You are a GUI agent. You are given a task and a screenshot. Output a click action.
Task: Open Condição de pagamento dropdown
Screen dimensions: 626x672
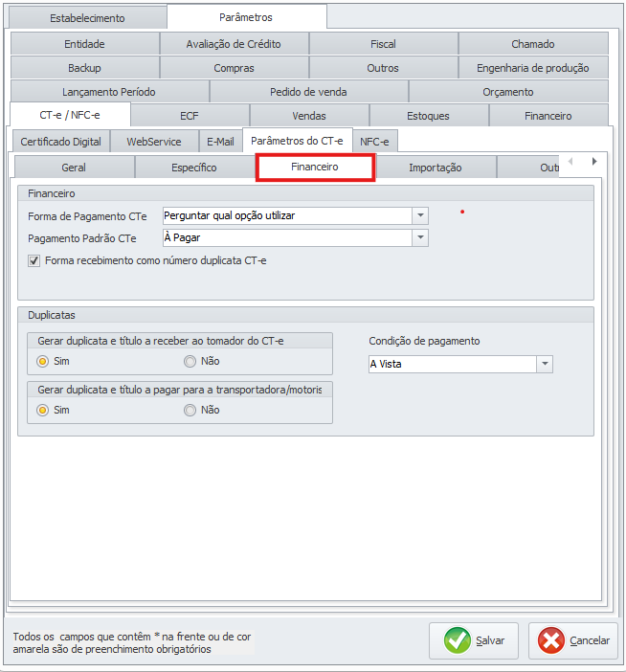click(x=544, y=365)
